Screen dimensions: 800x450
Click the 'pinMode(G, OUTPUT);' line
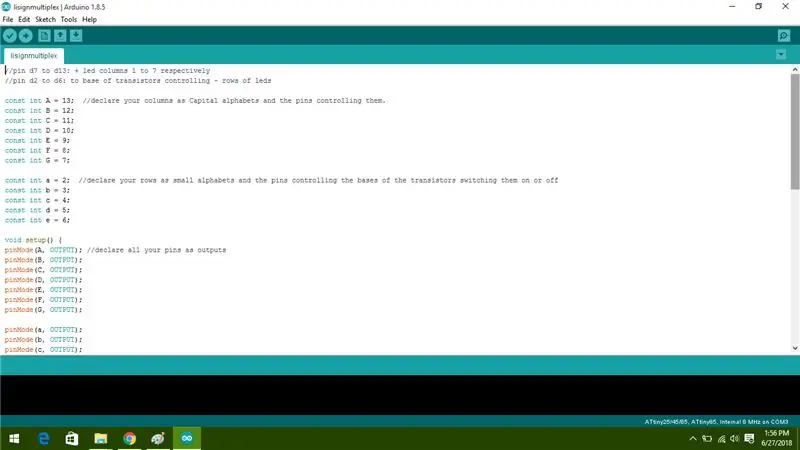click(43, 310)
